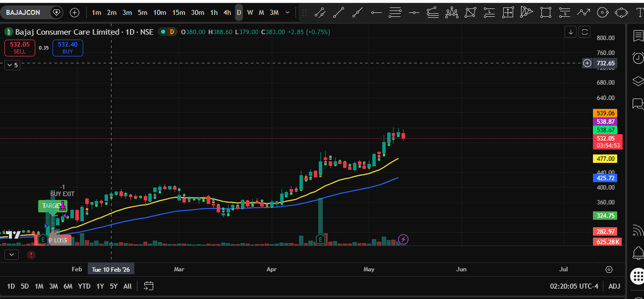This screenshot has width=644, height=299.
Task: Collapse the bottom pane chevron button
Action: (12, 254)
